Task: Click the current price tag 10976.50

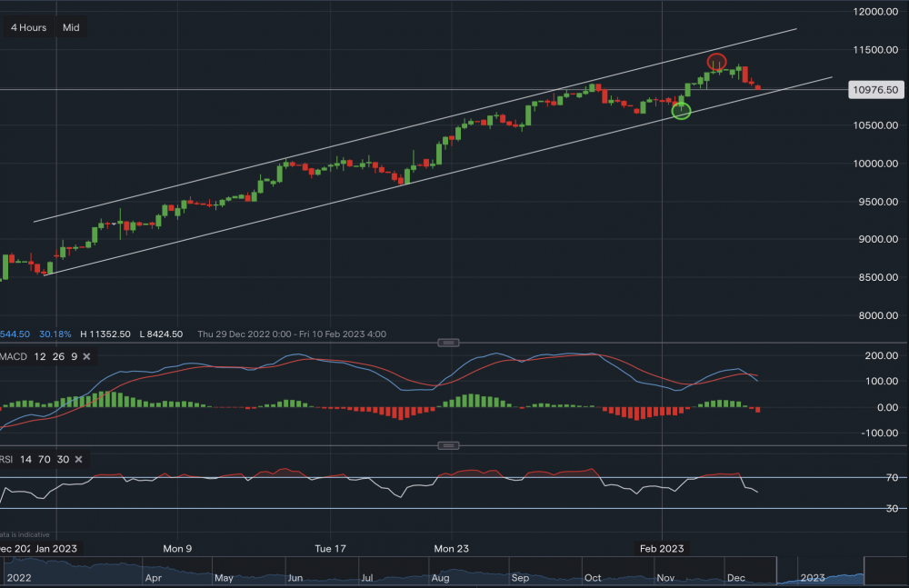Action: coord(875,89)
